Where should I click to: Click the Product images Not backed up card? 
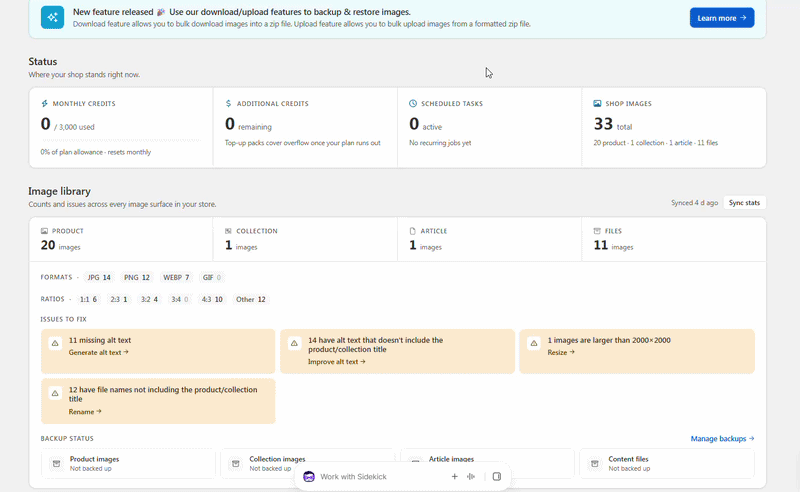[x=129, y=463]
